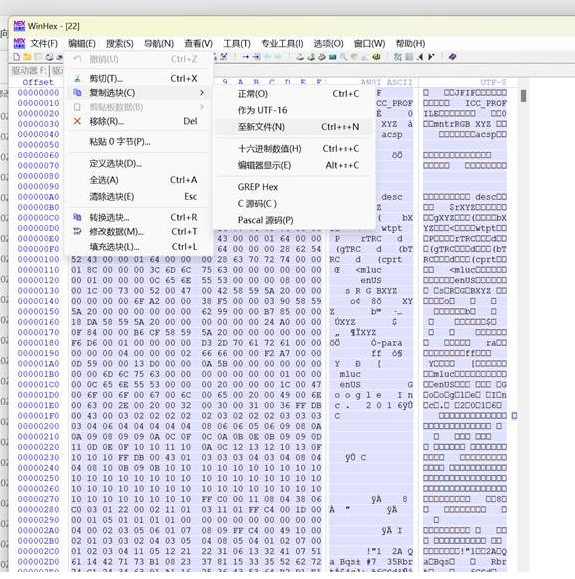Expand the greyed 剪贴板数据(B) submenu arrow
The width and height of the screenshot is (575, 579).
pos(202,107)
